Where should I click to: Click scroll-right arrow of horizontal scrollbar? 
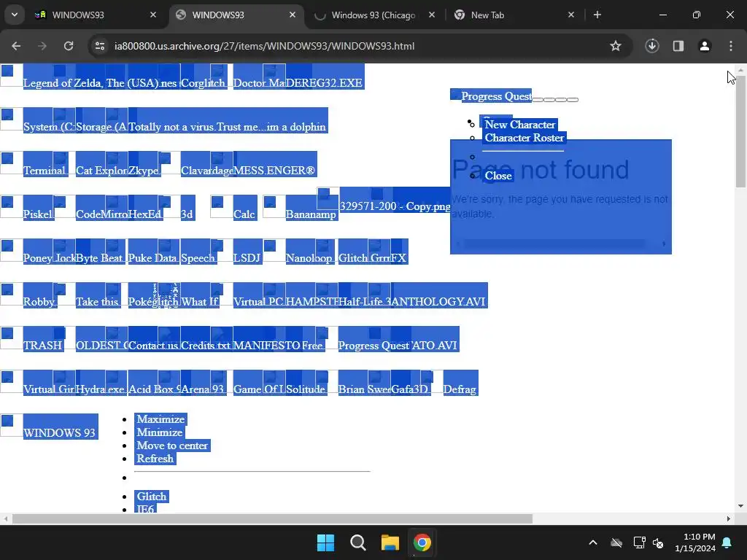(729, 518)
